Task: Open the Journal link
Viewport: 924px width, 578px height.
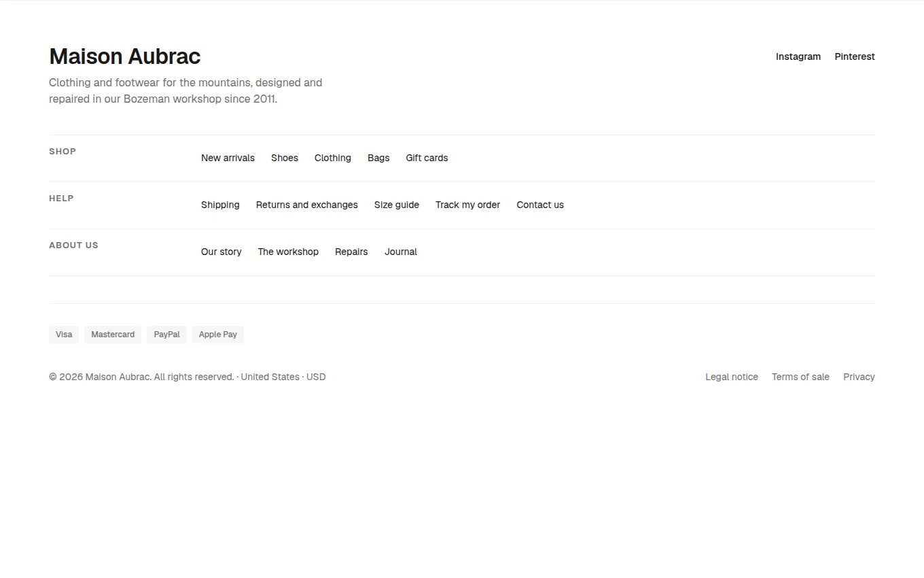Action: coord(401,252)
